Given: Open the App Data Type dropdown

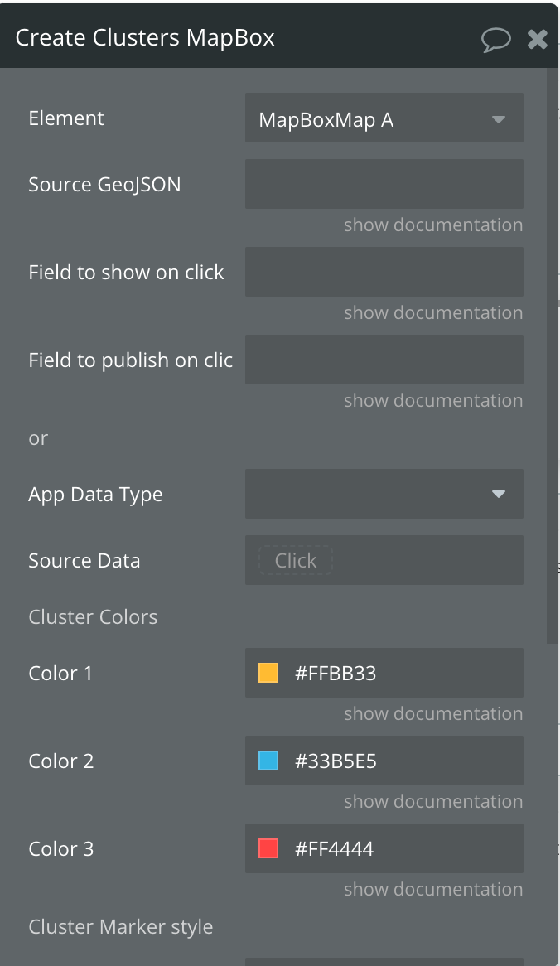Looking at the screenshot, I should click(384, 494).
